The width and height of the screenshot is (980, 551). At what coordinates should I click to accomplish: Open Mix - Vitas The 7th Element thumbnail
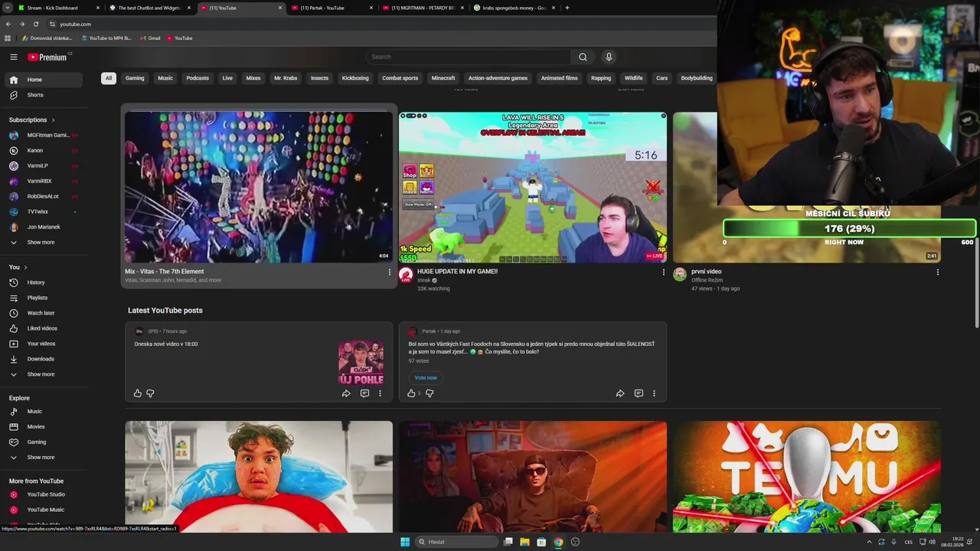259,187
